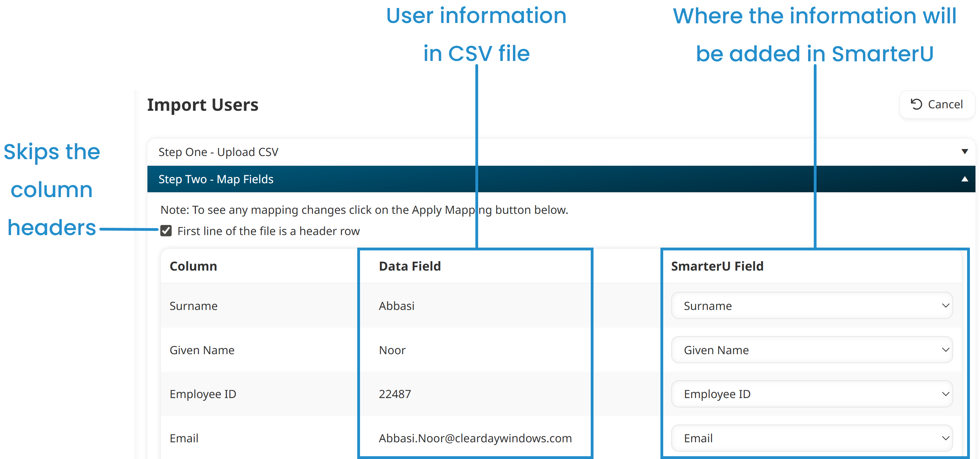Click the Cancel button

pyautogui.click(x=937, y=104)
